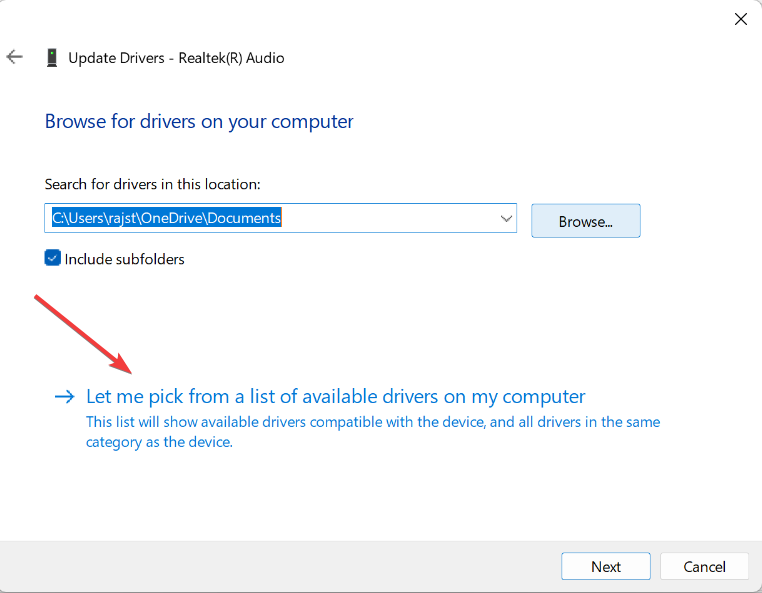
Task: Click the Next button
Action: tap(606, 566)
